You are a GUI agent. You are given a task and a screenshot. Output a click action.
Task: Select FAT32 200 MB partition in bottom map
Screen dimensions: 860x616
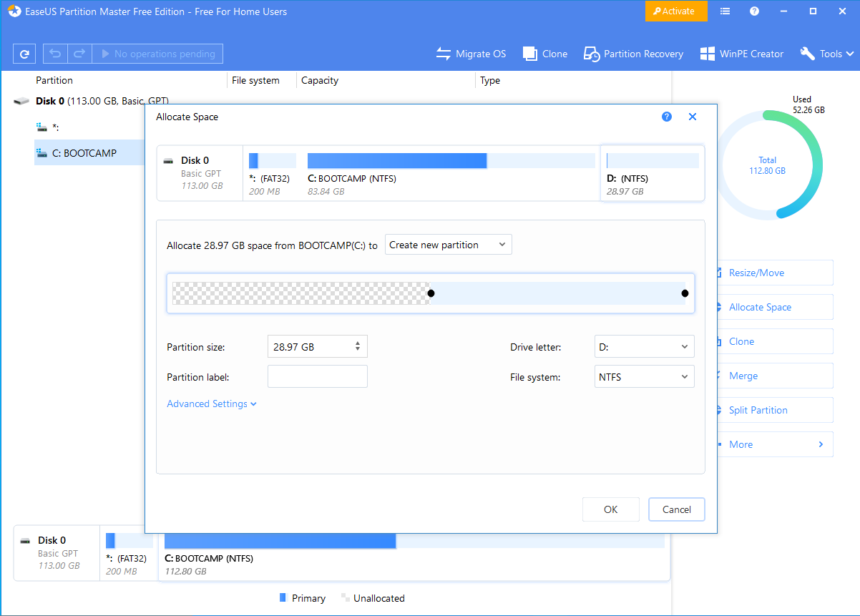click(x=129, y=553)
